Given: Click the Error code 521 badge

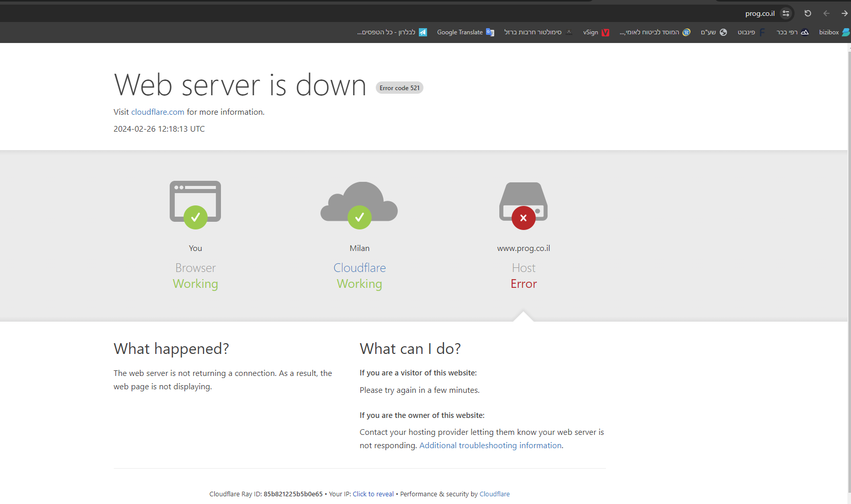Looking at the screenshot, I should pyautogui.click(x=399, y=88).
